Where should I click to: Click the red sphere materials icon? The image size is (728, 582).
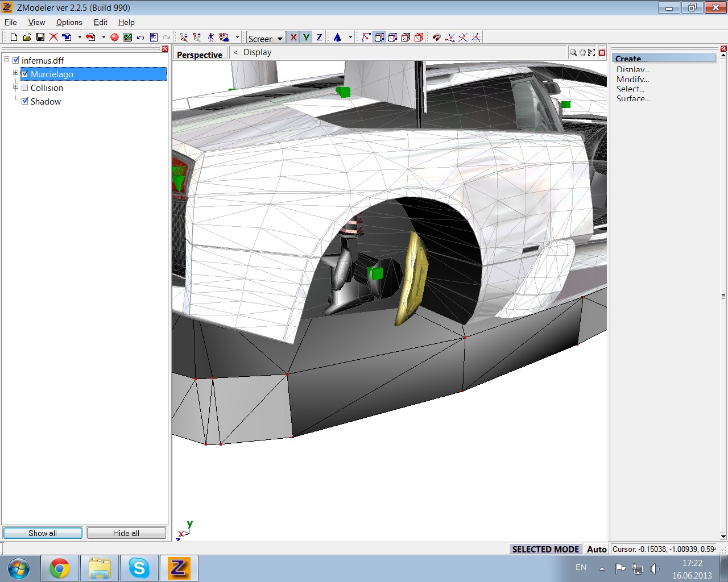pos(114,38)
